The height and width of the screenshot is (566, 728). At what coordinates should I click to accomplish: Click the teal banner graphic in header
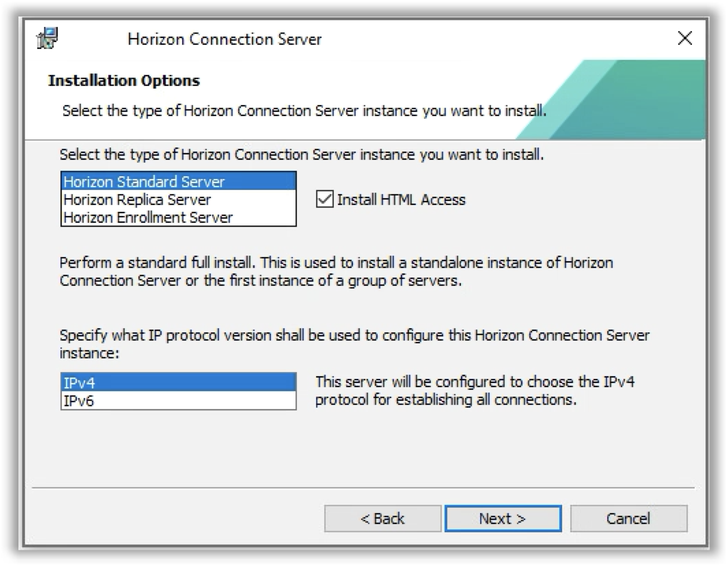[631, 102]
